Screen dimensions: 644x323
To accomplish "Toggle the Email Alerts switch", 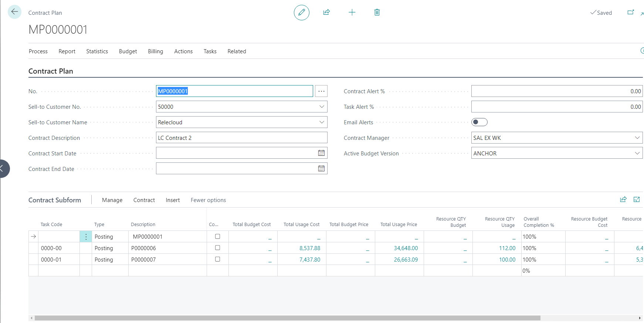I will [479, 122].
